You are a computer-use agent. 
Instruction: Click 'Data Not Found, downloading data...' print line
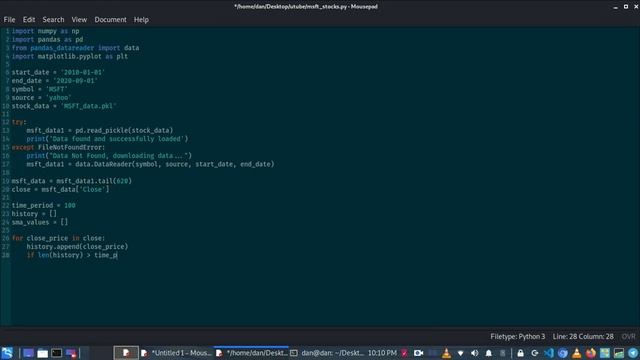tap(109, 156)
